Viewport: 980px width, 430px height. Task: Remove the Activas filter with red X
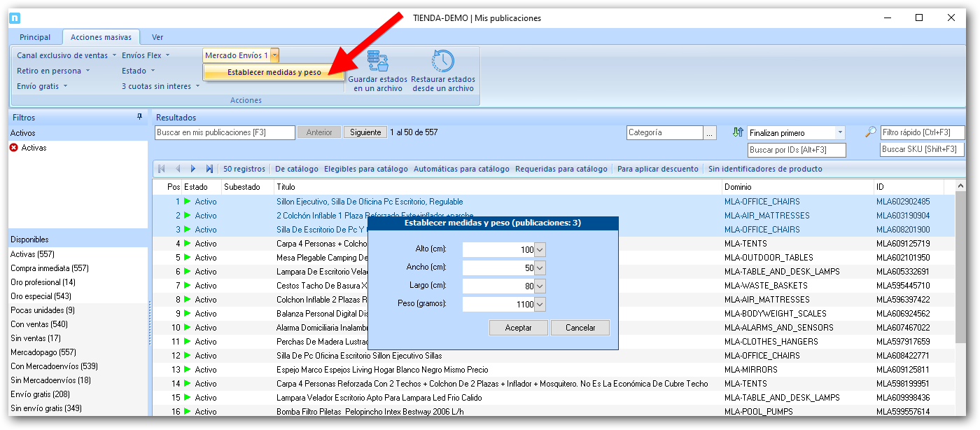14,148
